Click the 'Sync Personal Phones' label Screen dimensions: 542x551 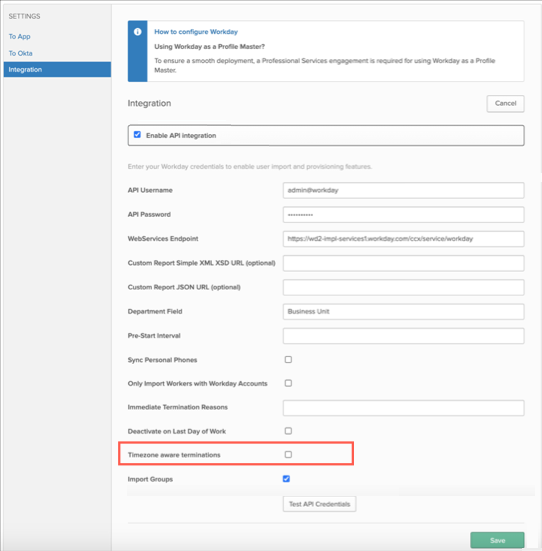[162, 360]
